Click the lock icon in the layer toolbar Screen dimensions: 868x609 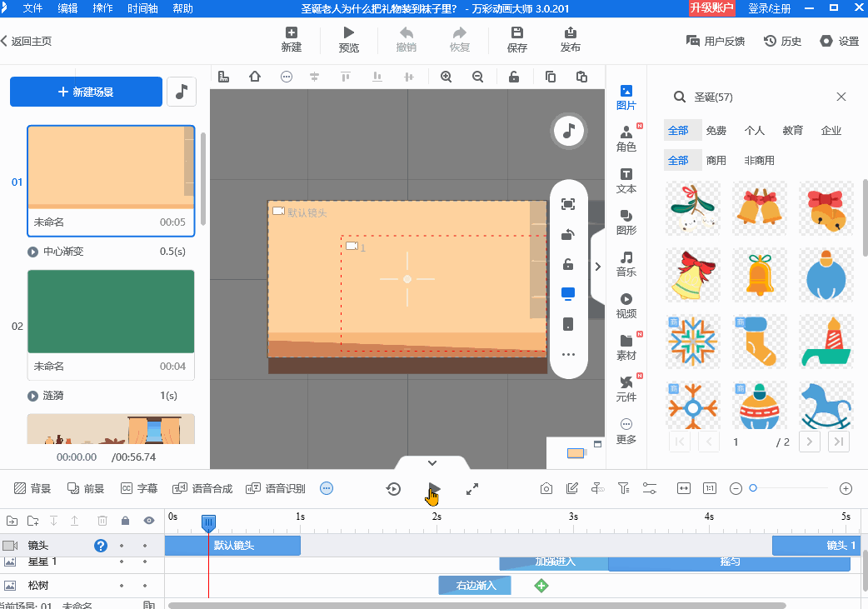click(124, 520)
